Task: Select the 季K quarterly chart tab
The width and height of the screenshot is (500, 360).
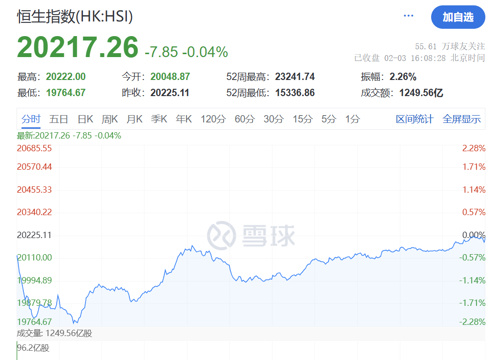Action: (159, 119)
